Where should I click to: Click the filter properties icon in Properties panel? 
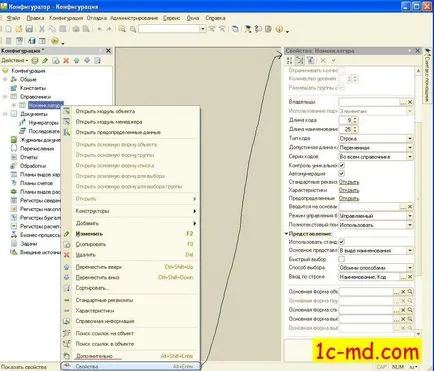[x=310, y=60]
